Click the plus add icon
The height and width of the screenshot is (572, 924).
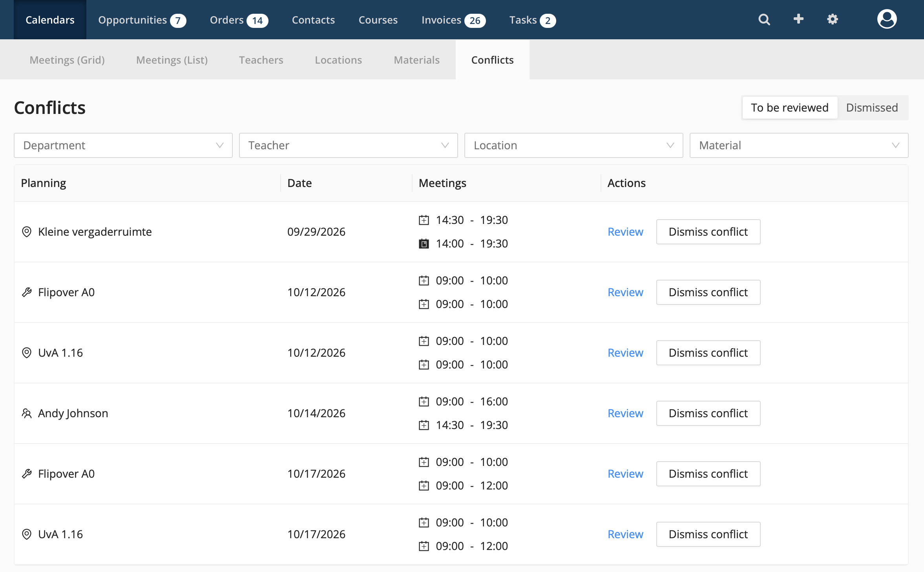798,19
